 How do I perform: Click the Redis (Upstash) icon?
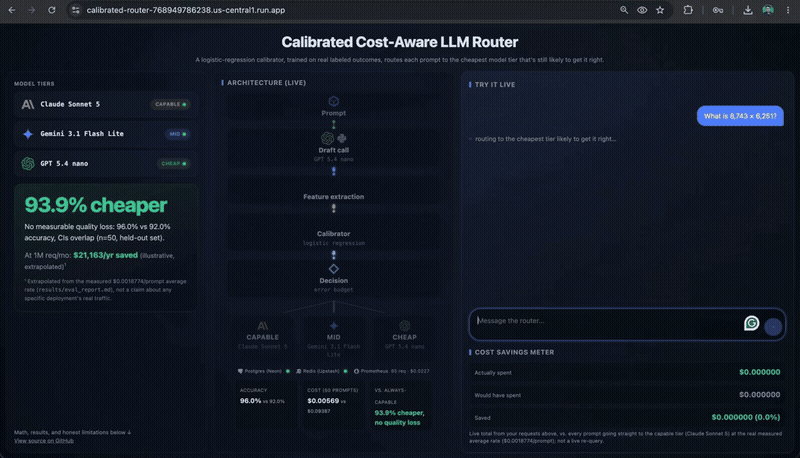click(299, 371)
